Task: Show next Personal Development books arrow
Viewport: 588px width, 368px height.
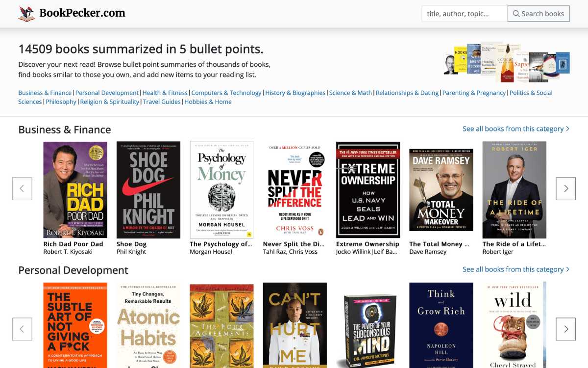Action: coord(565,329)
